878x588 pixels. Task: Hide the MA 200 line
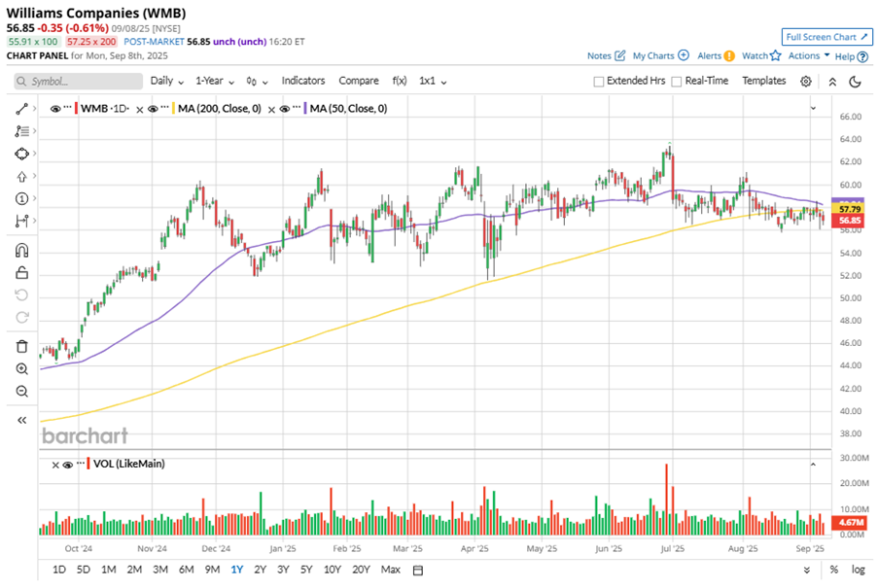click(x=153, y=109)
